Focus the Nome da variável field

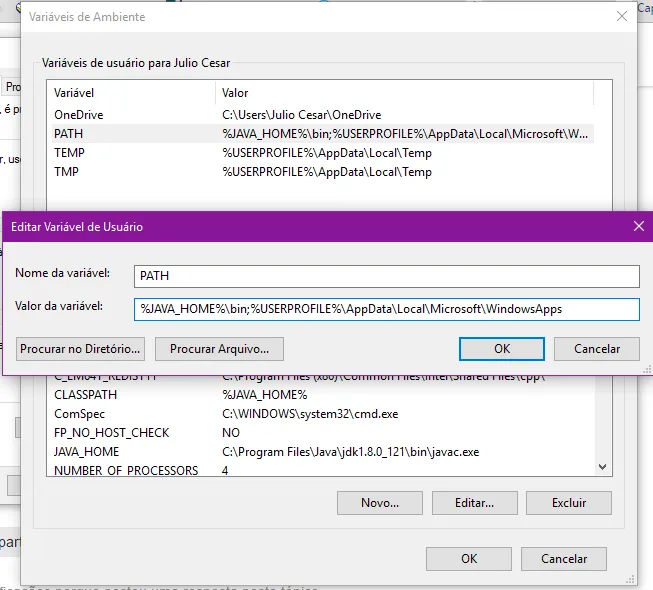(386, 275)
